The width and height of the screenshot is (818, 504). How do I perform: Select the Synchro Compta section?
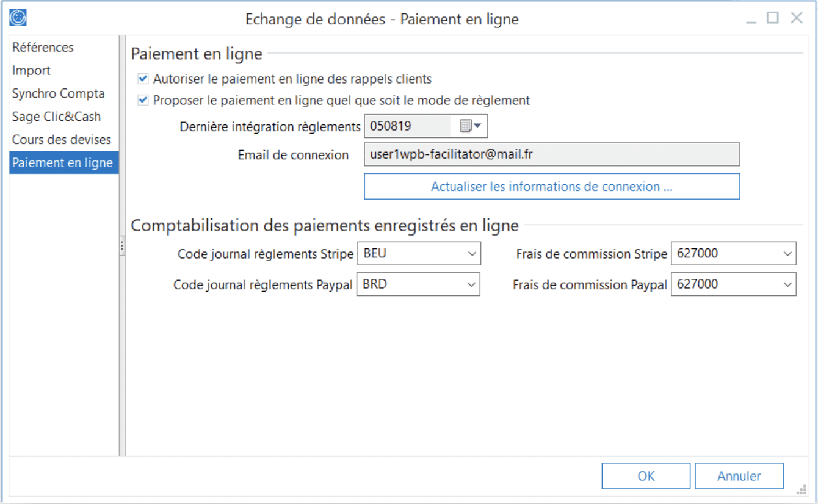point(58,93)
